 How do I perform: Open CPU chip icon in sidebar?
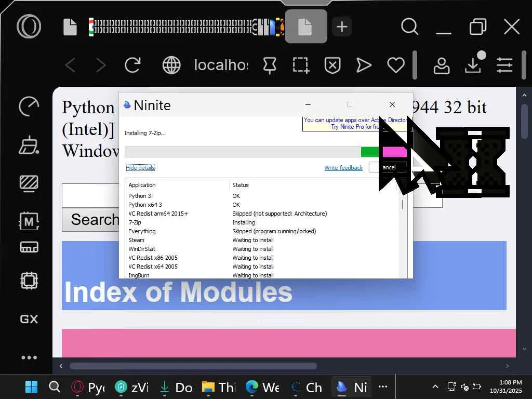tap(29, 281)
